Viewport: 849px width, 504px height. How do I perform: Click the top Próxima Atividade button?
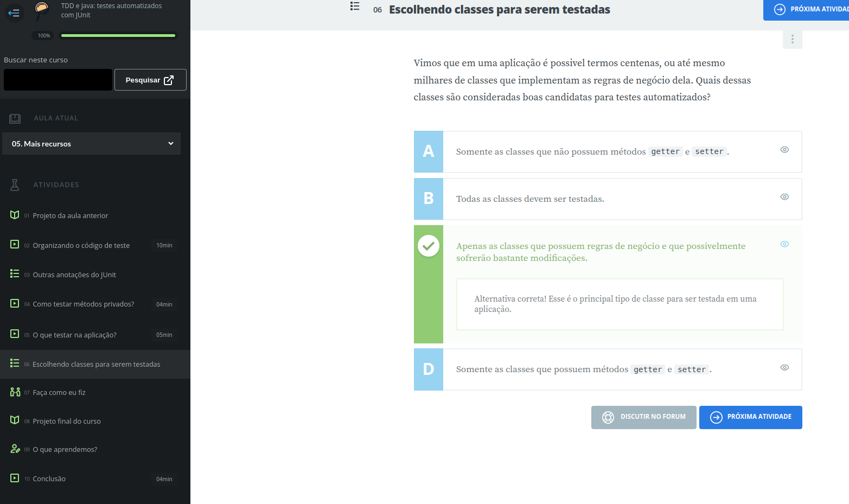[806, 9]
